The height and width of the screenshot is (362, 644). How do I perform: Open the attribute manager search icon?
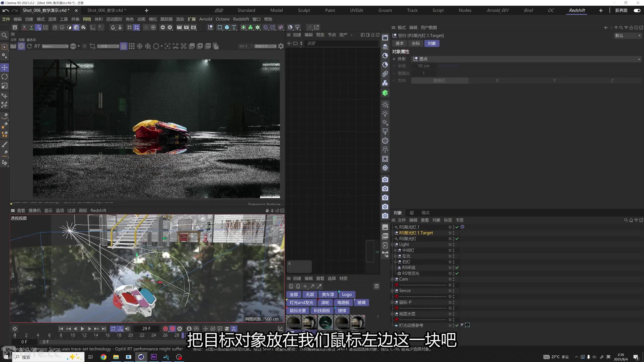pos(621,28)
